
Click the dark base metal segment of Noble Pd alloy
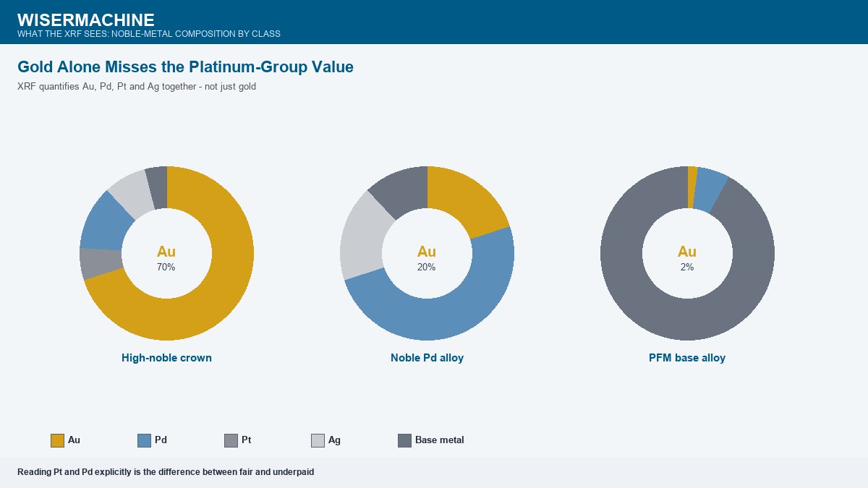tap(403, 192)
